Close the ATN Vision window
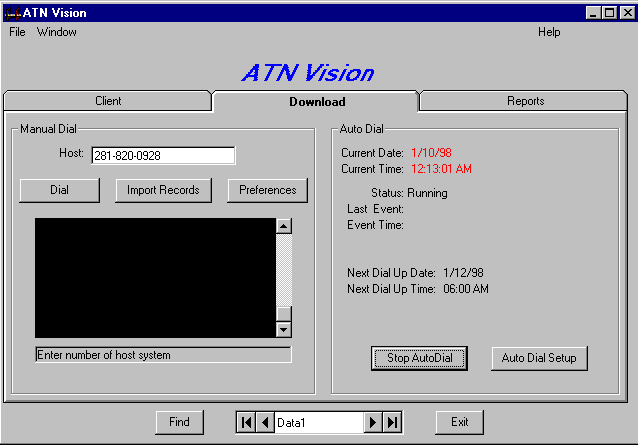This screenshot has width=638, height=445. pos(627,13)
